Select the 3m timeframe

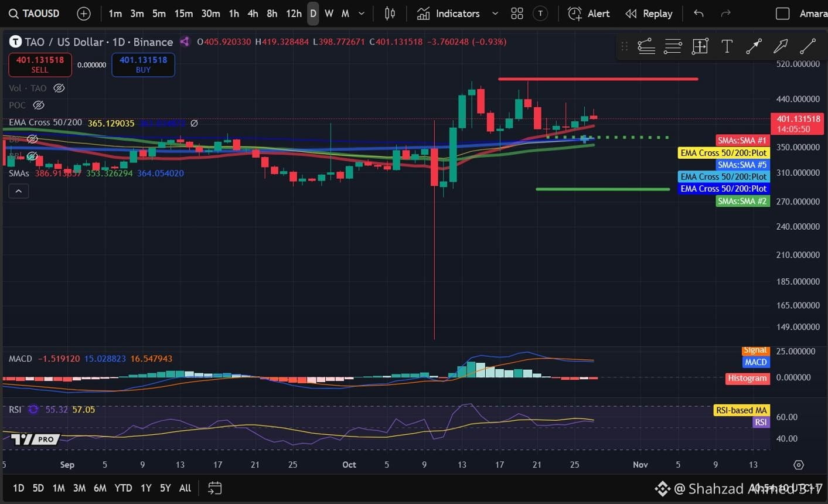[x=137, y=13]
